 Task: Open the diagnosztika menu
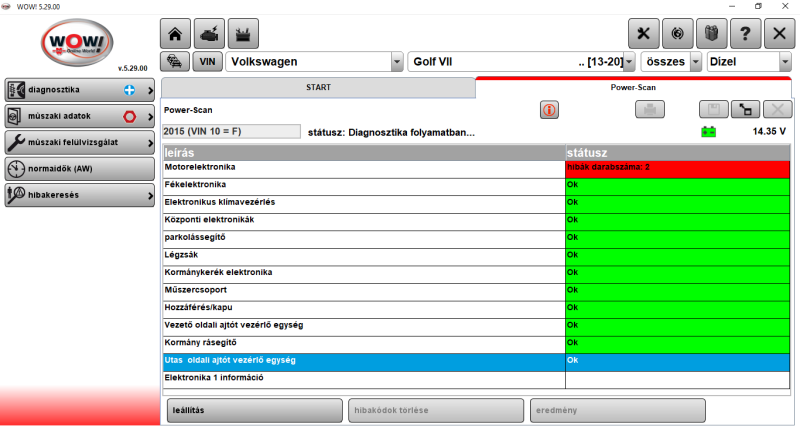[79, 90]
